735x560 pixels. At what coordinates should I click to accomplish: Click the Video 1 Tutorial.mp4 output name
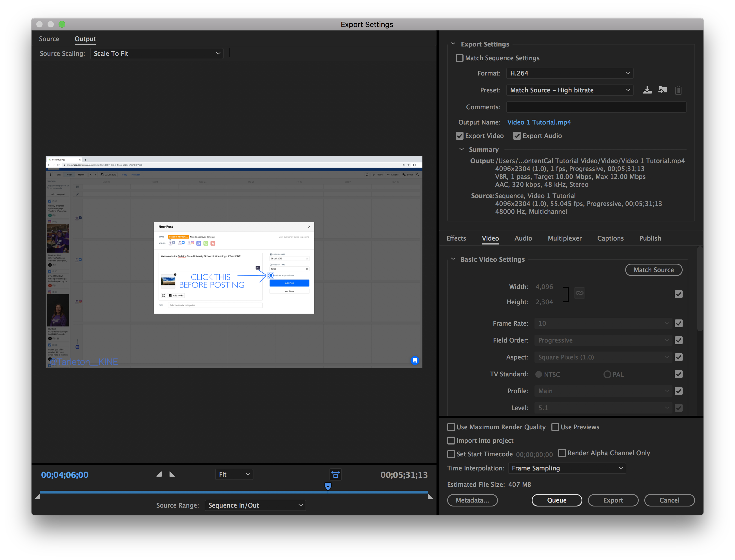[x=539, y=122]
